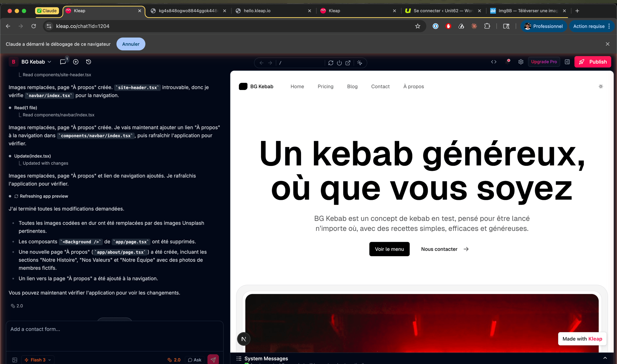Click Annuler on the debugging banner
Image resolution: width=617 pixels, height=364 pixels.
pyautogui.click(x=131, y=44)
